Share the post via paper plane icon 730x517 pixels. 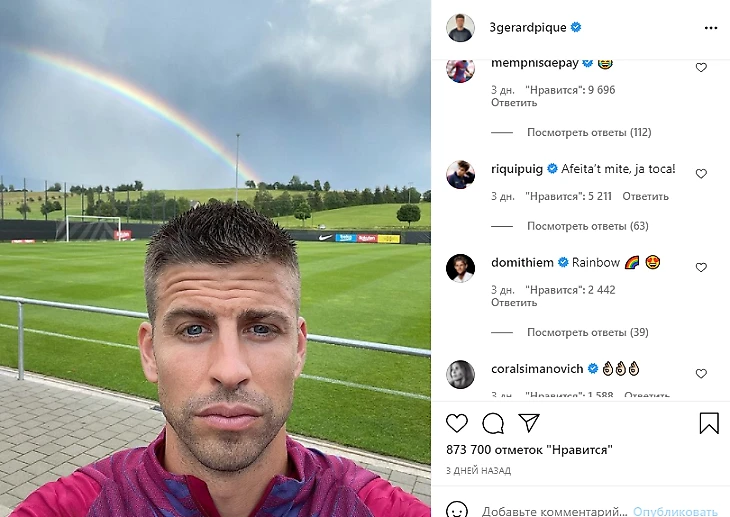(529, 422)
